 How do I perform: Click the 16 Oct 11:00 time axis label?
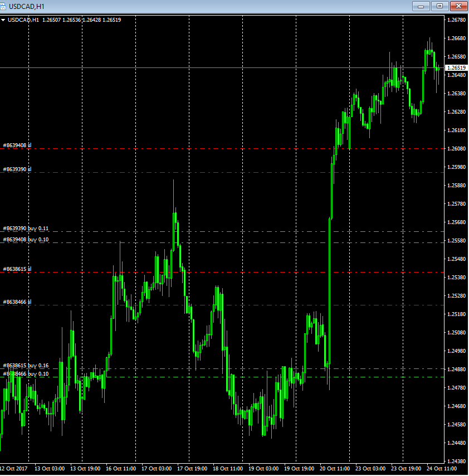click(x=121, y=468)
